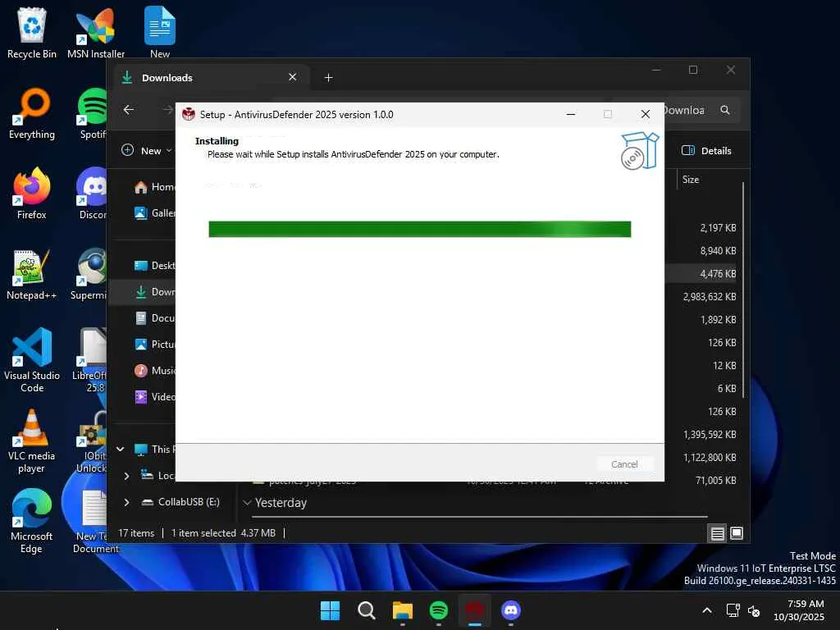Launch Visual Studio Code from desktop
Viewport: 840px width, 630px height.
click(32, 360)
